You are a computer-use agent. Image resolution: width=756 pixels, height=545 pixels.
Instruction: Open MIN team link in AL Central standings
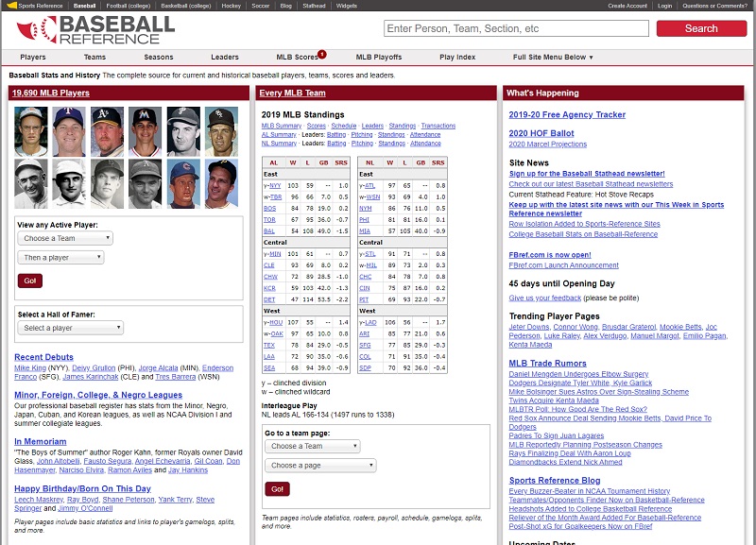point(275,254)
